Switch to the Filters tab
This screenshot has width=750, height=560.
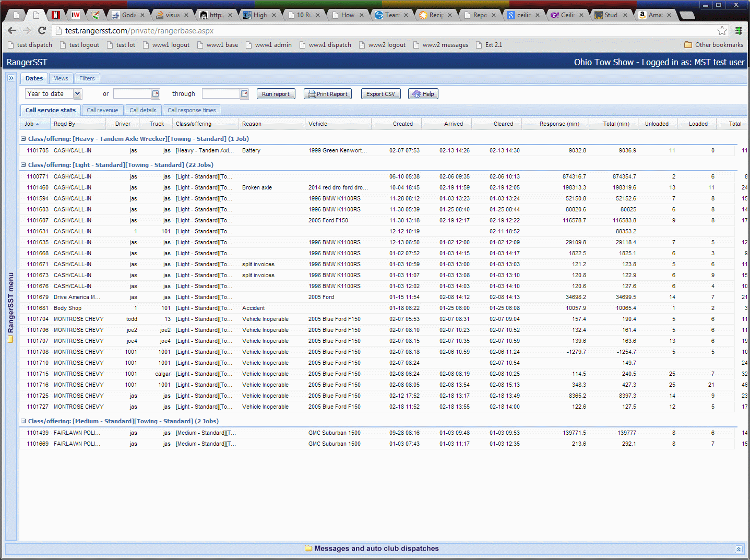coord(87,78)
